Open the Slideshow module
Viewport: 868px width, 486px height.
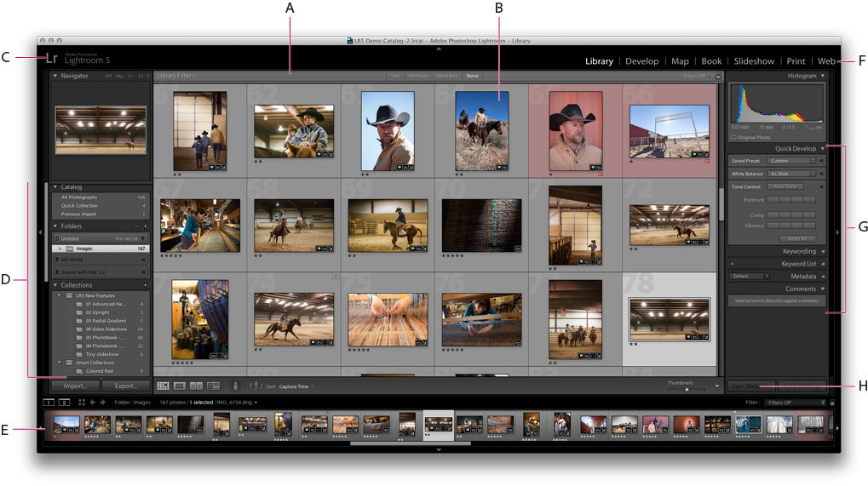point(754,61)
